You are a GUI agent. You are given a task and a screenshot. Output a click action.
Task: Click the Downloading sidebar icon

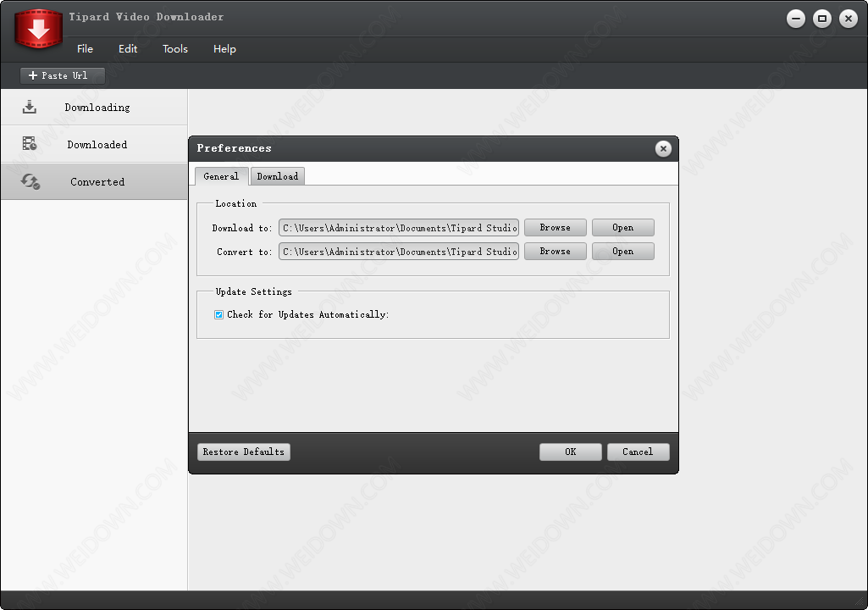pos(30,107)
